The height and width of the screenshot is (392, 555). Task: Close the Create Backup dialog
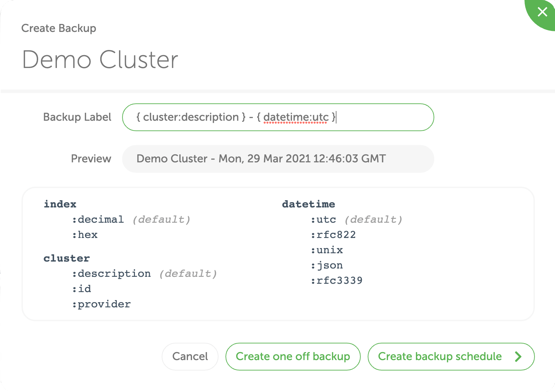[542, 12]
